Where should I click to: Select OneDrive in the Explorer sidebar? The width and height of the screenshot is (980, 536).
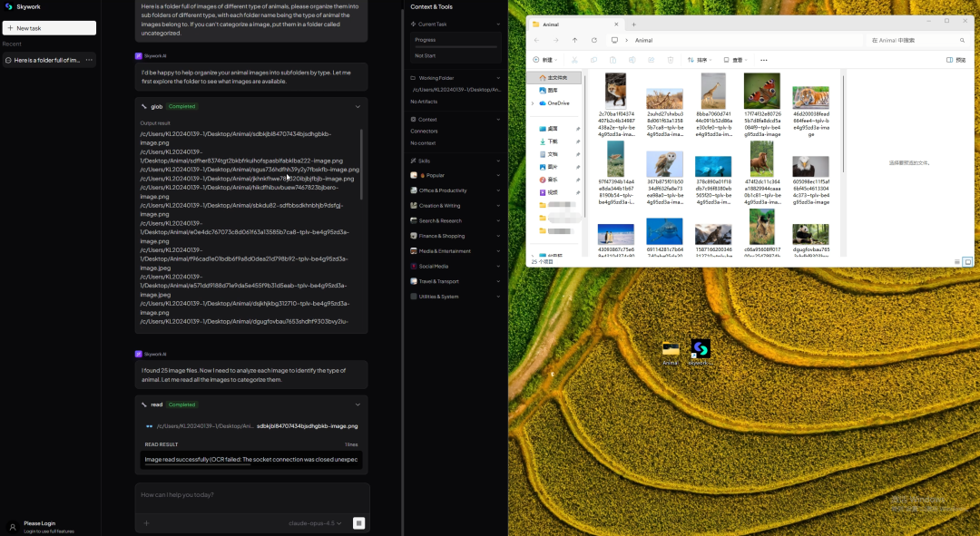[x=554, y=103]
